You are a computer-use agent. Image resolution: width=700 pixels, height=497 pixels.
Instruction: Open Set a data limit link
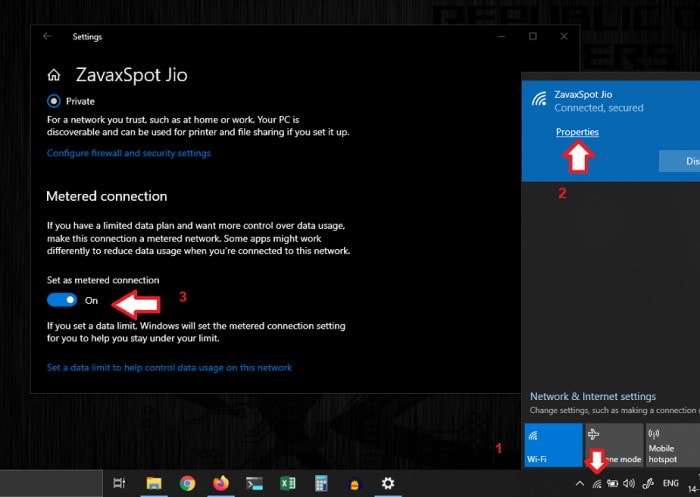[x=169, y=368]
